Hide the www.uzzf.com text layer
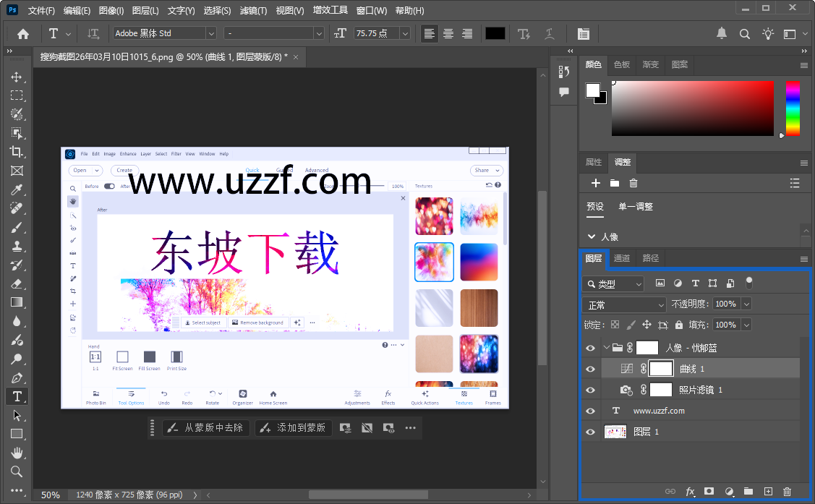The height and width of the screenshot is (504, 815). pos(591,410)
